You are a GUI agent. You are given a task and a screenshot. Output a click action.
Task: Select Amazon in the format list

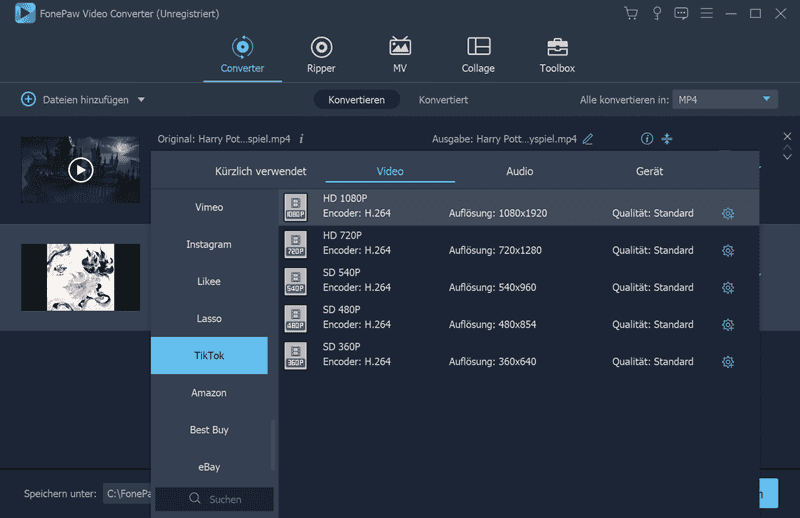[x=209, y=393]
